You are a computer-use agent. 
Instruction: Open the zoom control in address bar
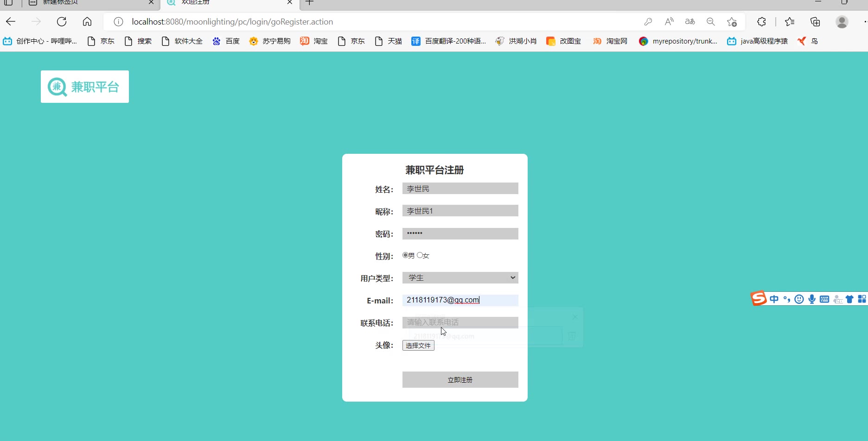pos(711,22)
